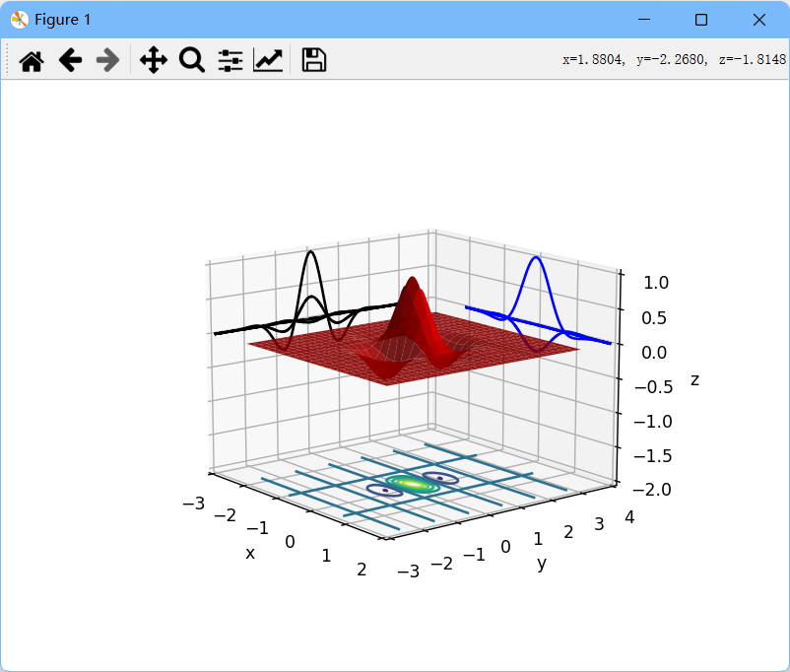Activate the Pan/Zoom tool
Viewport: 790px width, 672px height.
click(153, 60)
